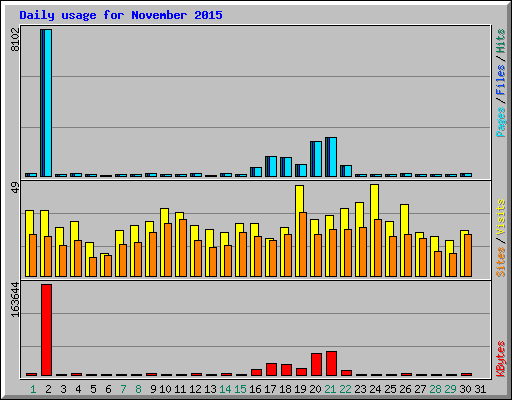Select the cyan hits bar for day 21

(x=331, y=157)
